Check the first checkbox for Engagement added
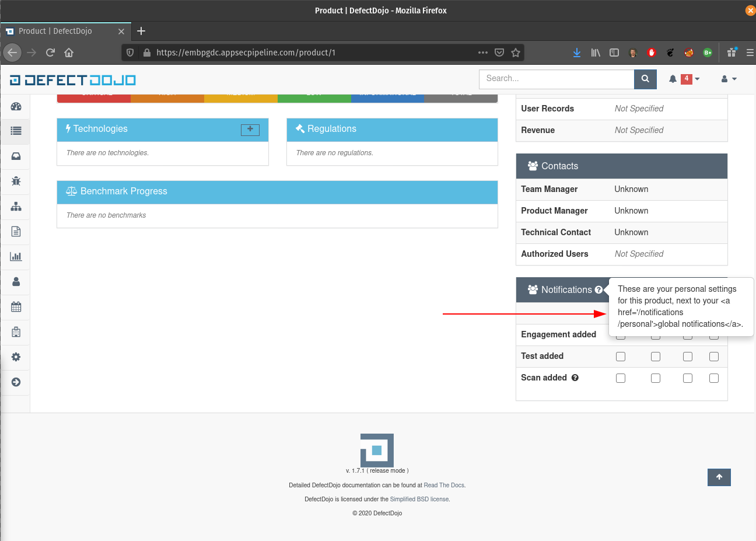 [x=620, y=334]
